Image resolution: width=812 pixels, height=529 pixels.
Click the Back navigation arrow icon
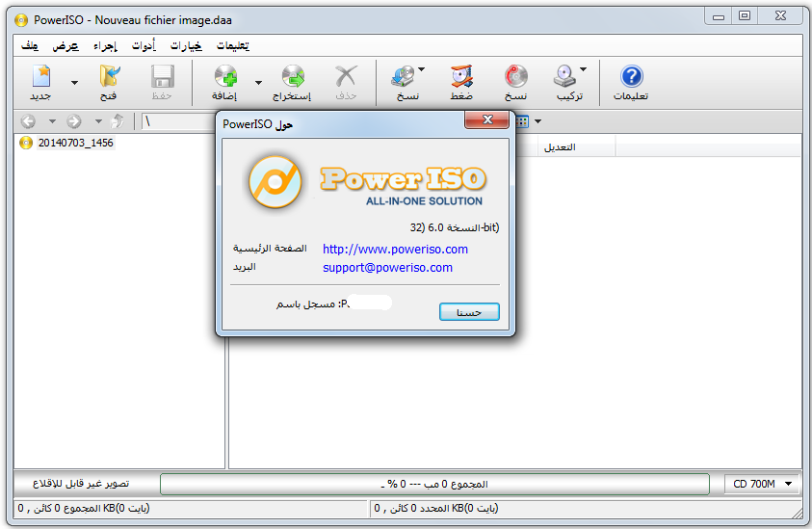coord(29,121)
